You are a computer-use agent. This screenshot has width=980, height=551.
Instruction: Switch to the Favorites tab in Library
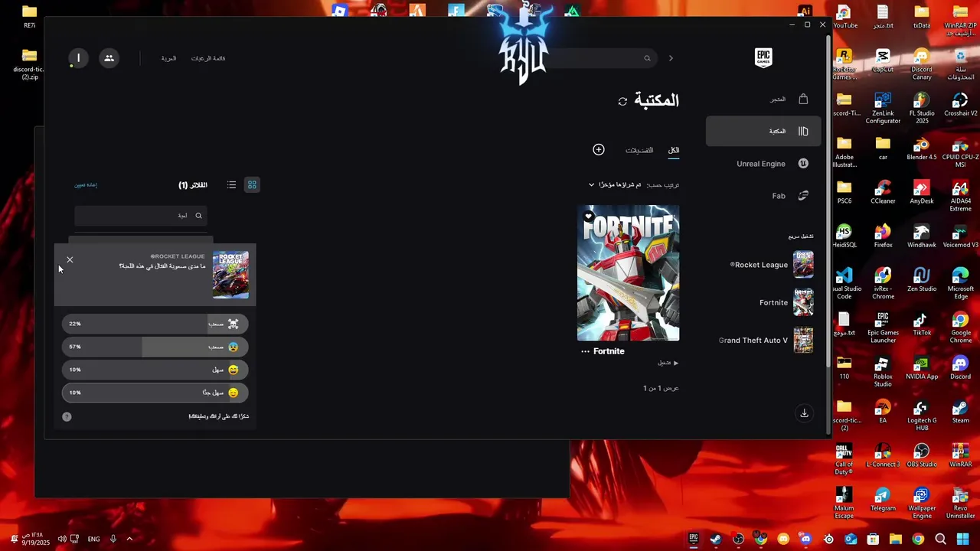click(639, 150)
